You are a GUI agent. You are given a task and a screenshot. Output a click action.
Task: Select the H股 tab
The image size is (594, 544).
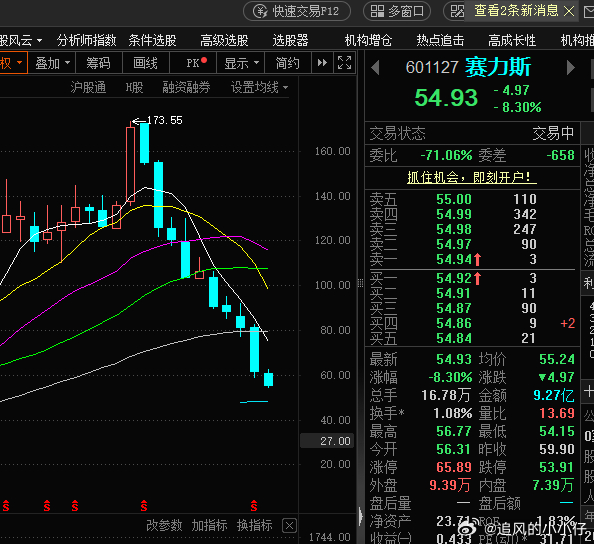[x=134, y=88]
